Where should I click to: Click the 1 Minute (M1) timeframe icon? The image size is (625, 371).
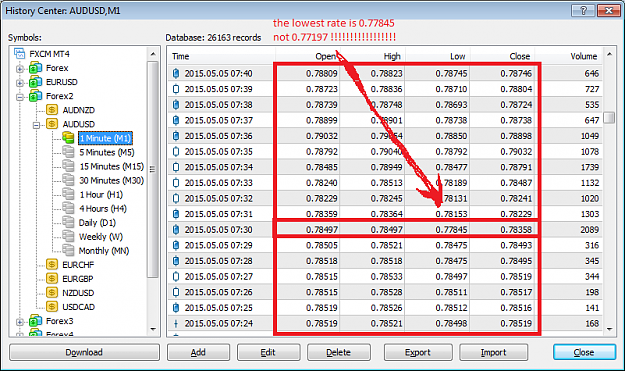point(68,138)
